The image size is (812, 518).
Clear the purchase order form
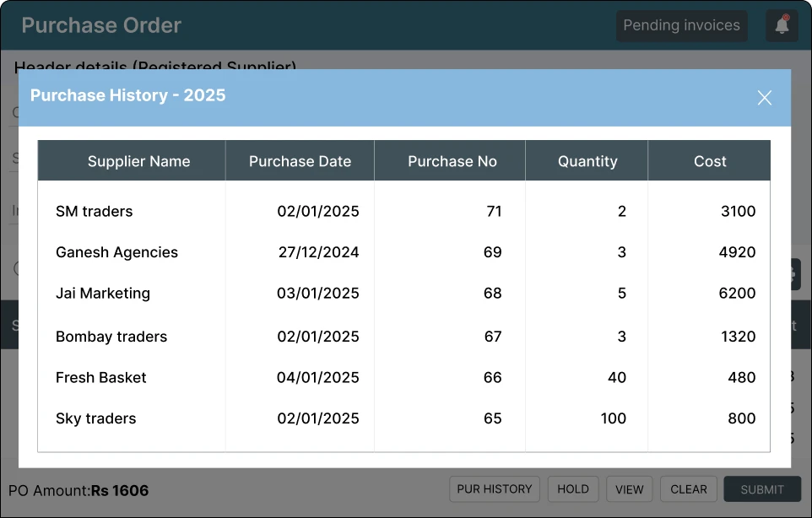688,489
